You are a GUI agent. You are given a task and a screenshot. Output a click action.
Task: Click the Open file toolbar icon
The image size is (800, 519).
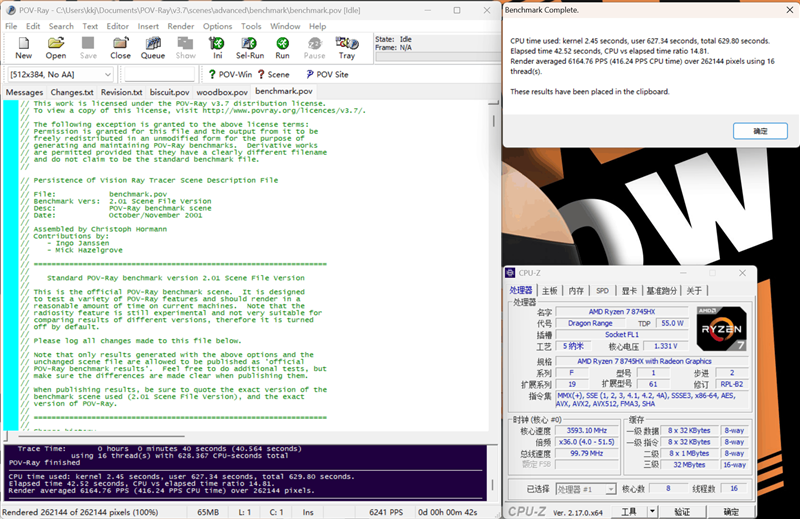[x=56, y=47]
